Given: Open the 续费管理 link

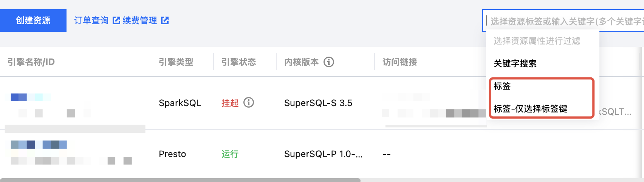Looking at the screenshot, I should pos(139,20).
